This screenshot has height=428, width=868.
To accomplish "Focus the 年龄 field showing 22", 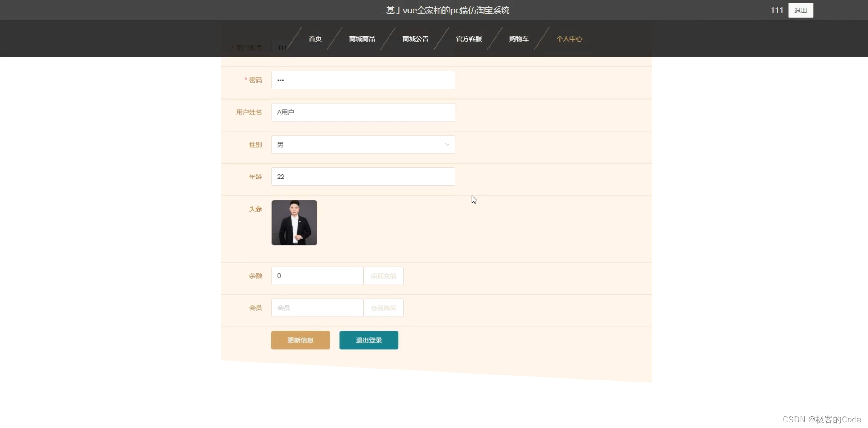I will (x=363, y=177).
